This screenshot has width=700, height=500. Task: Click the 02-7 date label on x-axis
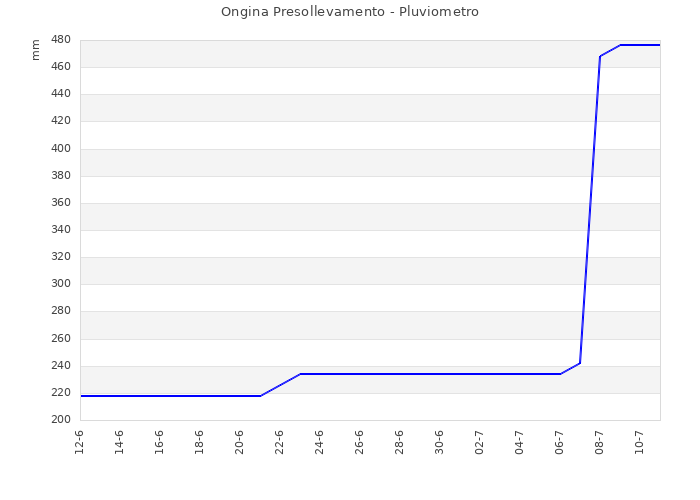(x=479, y=442)
